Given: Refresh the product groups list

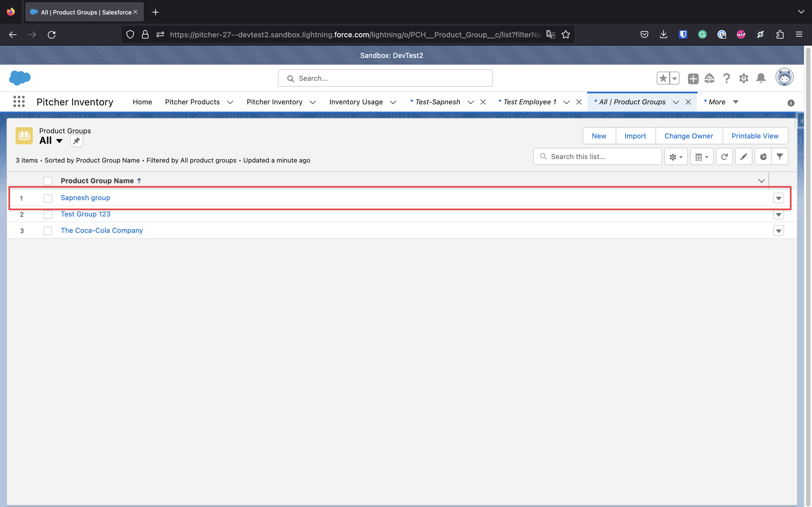Looking at the screenshot, I should (x=724, y=157).
